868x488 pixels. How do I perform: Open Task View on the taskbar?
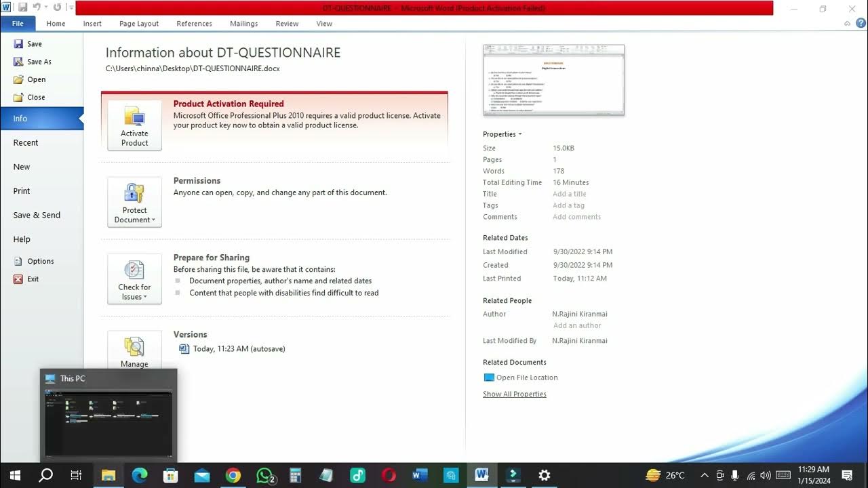(x=76, y=475)
